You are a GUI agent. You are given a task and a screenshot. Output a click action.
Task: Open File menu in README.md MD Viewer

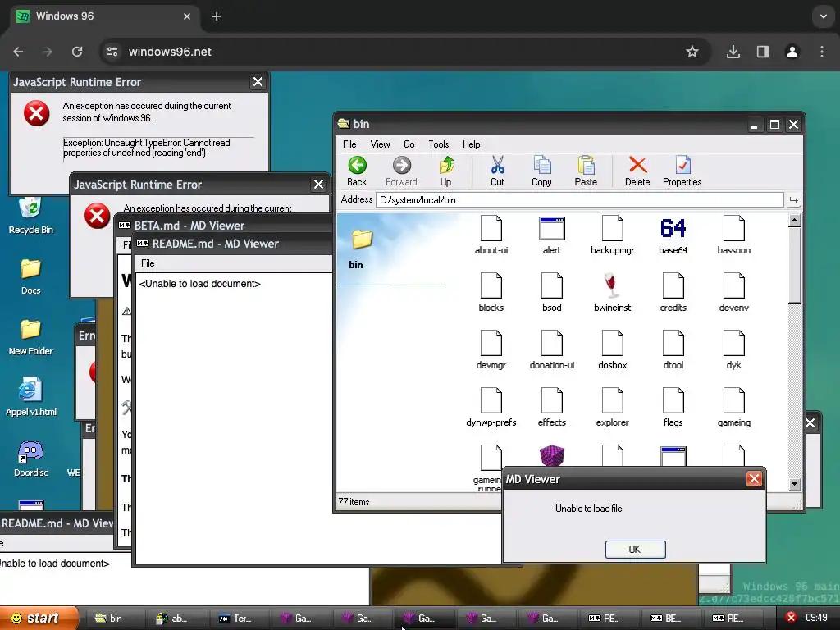[x=148, y=263]
